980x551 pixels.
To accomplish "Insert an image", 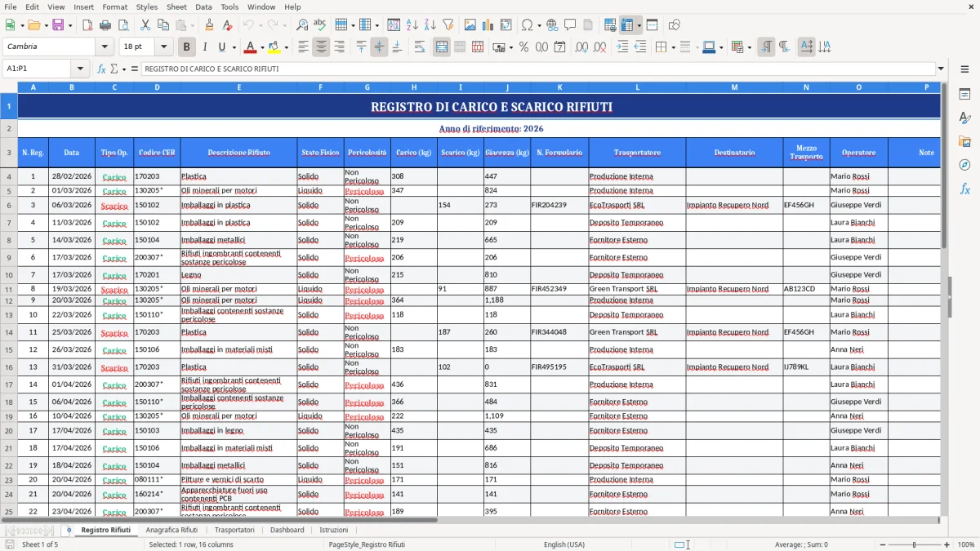I will [x=471, y=25].
